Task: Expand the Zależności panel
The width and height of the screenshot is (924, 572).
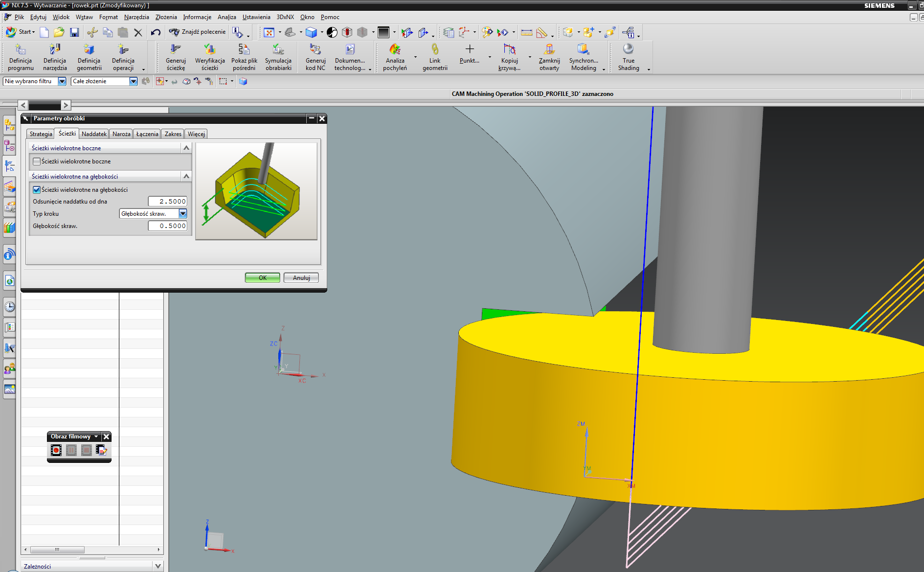Action: [158, 566]
